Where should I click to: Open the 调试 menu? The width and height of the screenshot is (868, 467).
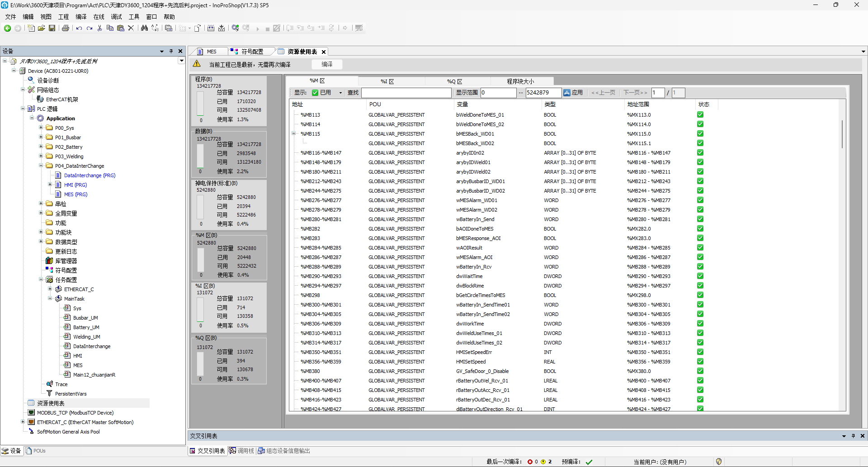tap(116, 17)
